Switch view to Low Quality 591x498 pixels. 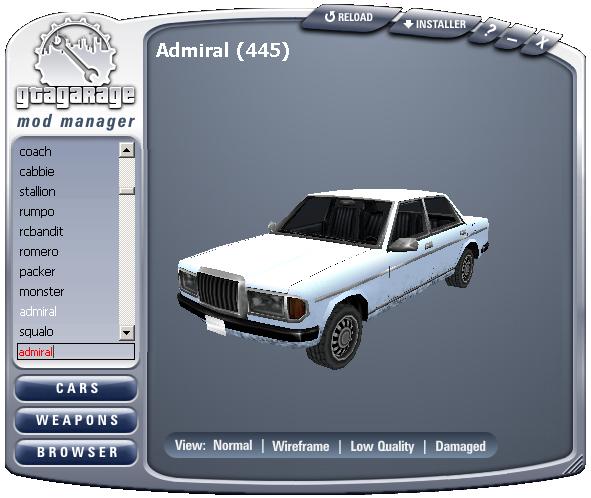[382, 446]
